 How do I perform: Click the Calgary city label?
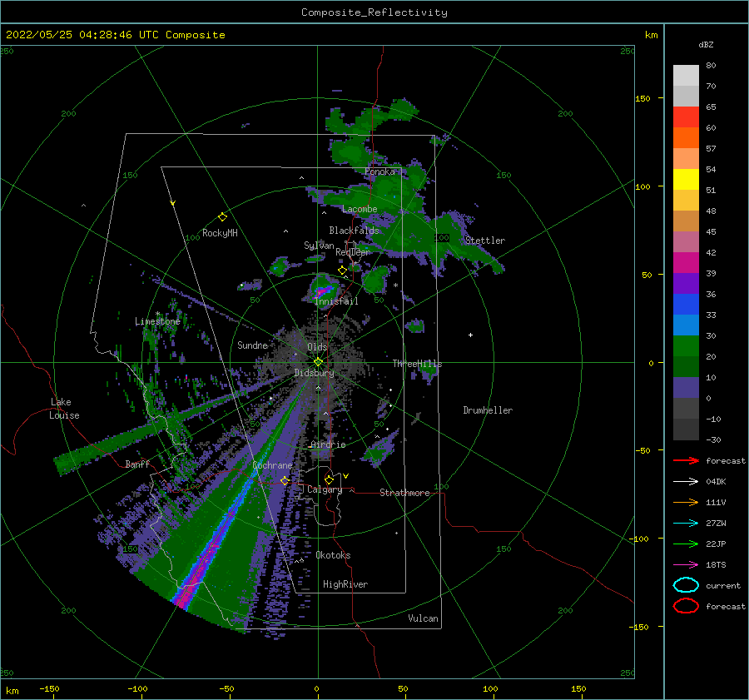click(x=325, y=489)
